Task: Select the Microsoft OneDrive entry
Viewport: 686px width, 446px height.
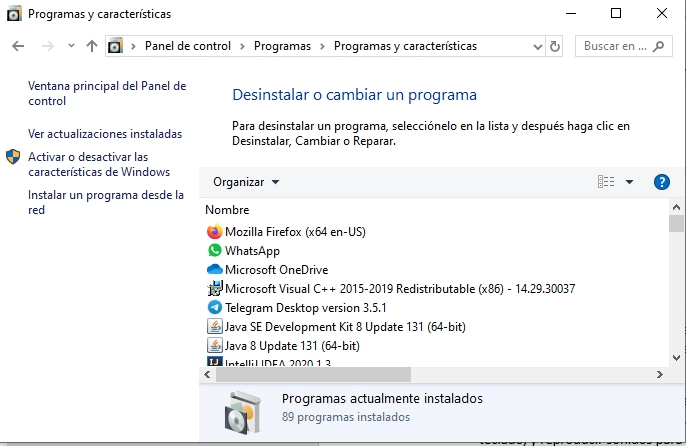Action: (x=276, y=270)
